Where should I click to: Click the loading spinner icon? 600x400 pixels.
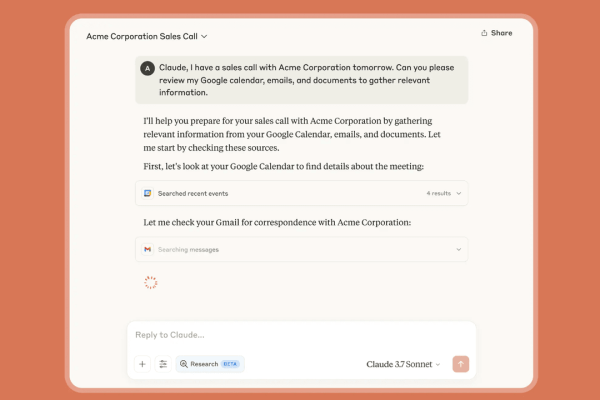[x=151, y=282]
